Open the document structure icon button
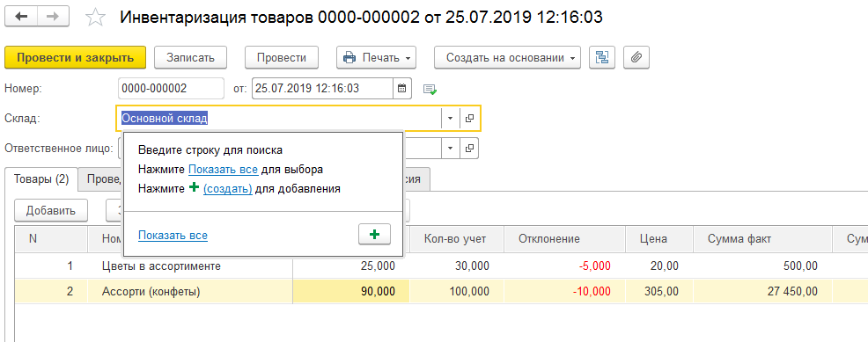Image resolution: width=868 pixels, height=342 pixels. 602,57
